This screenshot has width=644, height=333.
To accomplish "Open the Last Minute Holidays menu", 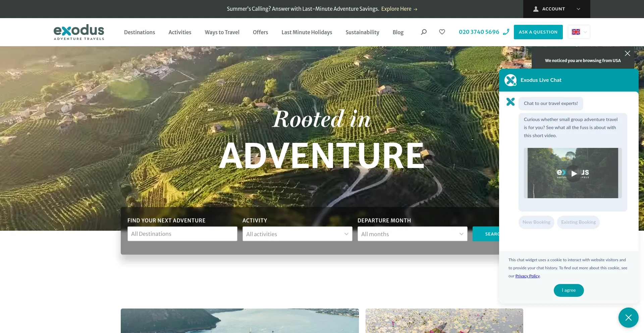I will (x=307, y=32).
